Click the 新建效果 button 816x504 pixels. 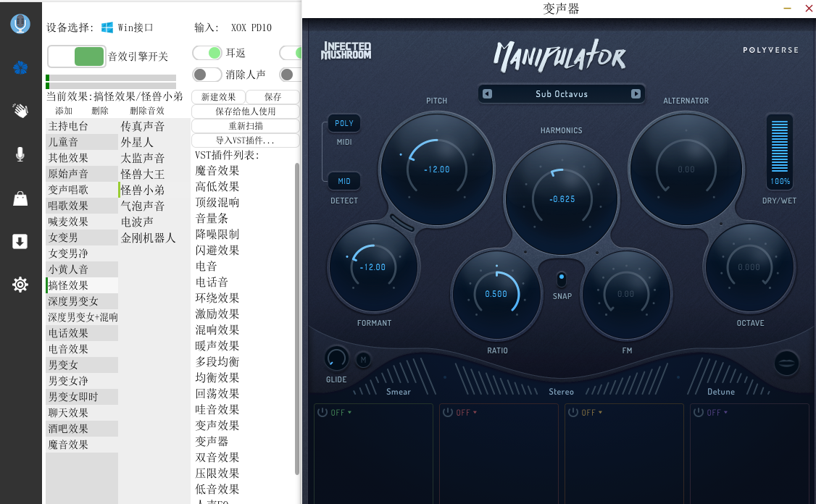(x=219, y=97)
